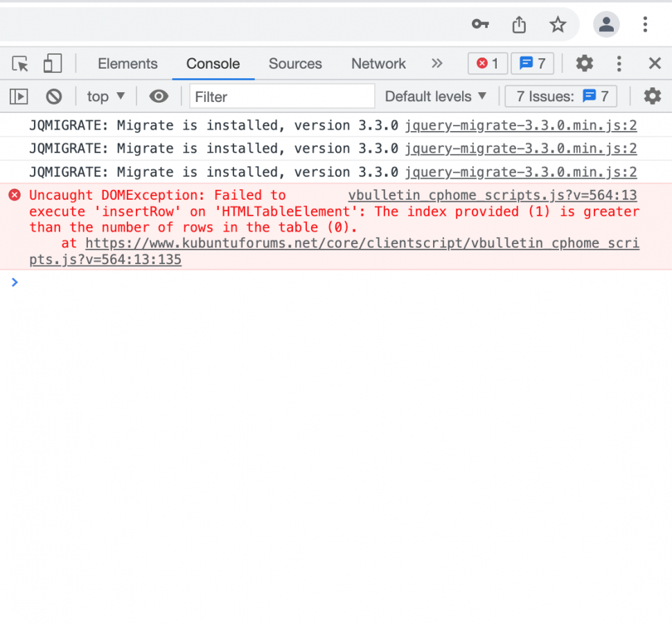Create live expression with eye icon
Screen dimensions: 672x624
[x=159, y=96]
